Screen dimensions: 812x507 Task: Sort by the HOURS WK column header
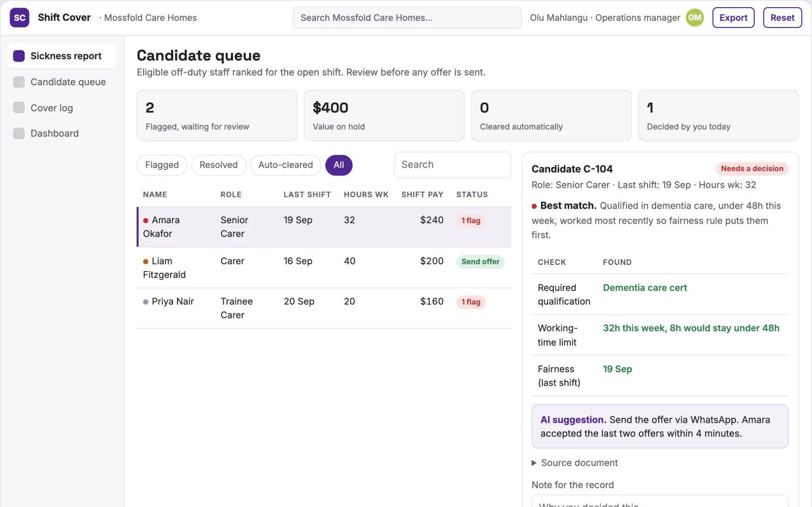(x=366, y=194)
